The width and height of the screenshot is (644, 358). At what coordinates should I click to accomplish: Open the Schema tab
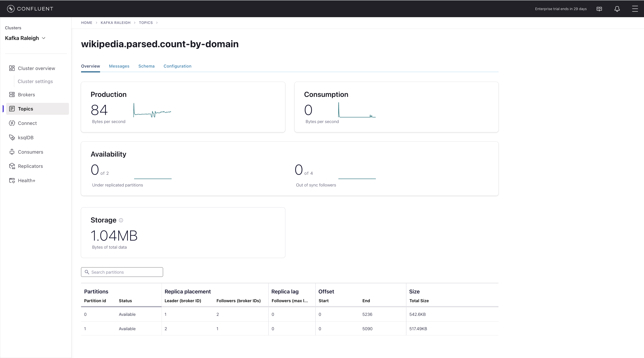pyautogui.click(x=146, y=66)
